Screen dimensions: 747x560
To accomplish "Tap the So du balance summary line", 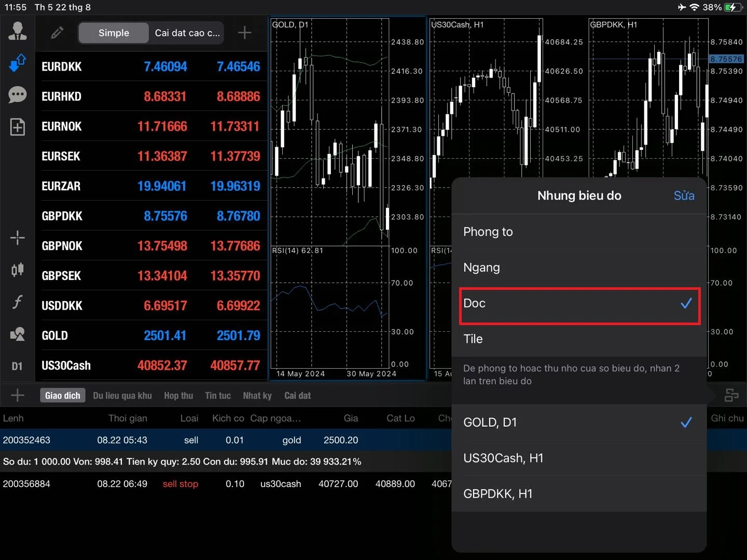I will click(x=182, y=461).
